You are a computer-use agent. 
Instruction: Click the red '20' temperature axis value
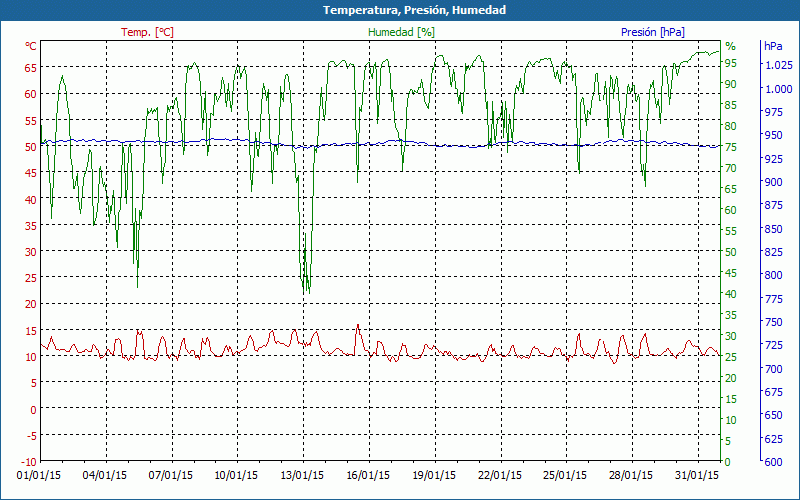[x=31, y=304]
